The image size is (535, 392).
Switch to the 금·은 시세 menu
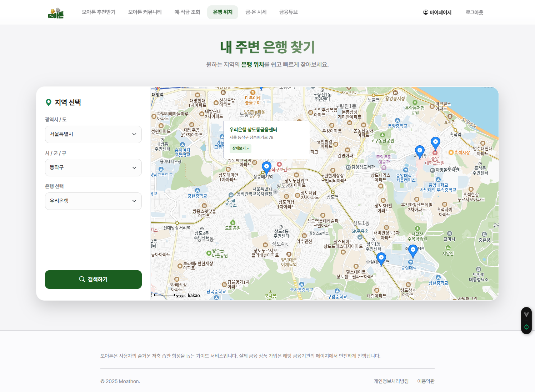(256, 12)
